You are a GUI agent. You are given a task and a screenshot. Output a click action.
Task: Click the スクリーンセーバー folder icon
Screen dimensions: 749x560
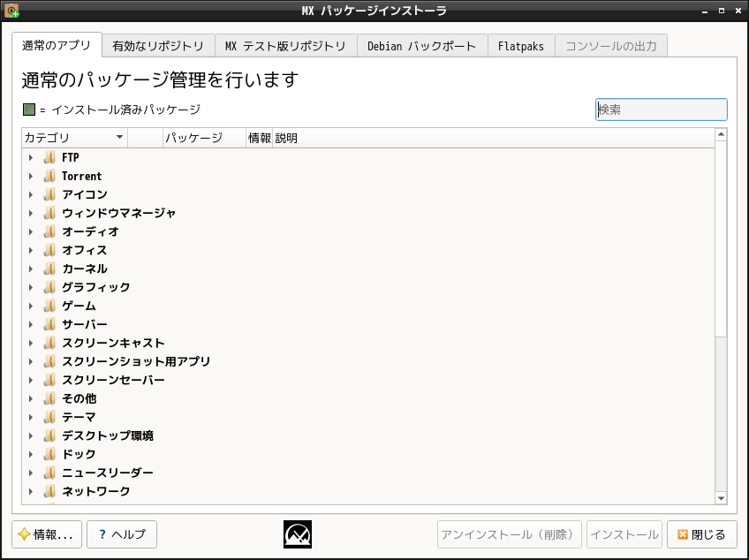(49, 380)
